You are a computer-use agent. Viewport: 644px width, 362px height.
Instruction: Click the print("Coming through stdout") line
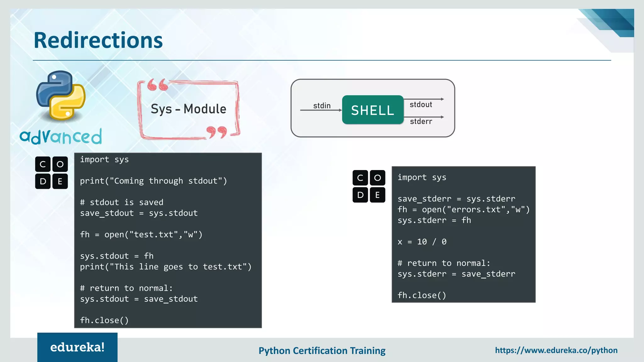click(x=153, y=181)
